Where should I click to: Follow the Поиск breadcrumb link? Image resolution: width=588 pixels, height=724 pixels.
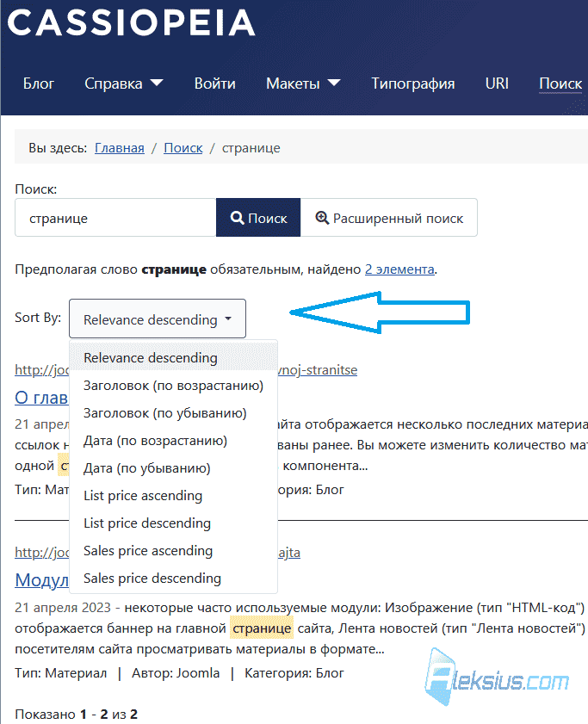[183, 148]
